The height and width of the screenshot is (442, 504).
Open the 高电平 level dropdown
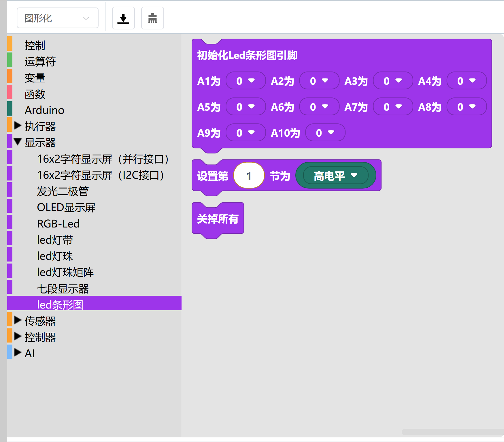(335, 176)
